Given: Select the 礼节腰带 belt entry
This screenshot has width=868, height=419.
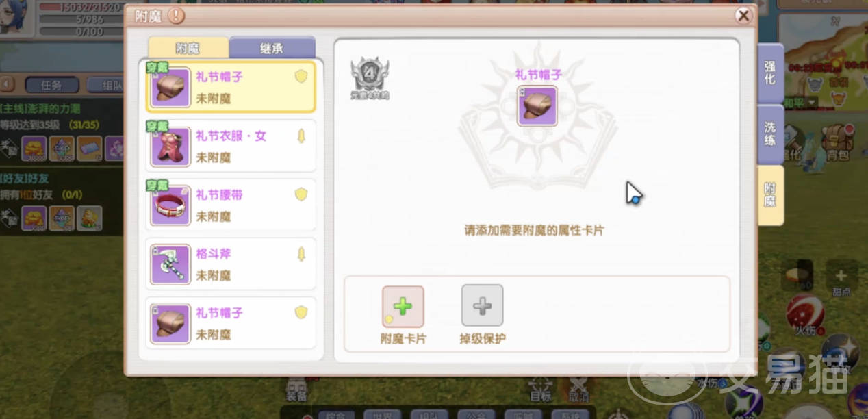Looking at the screenshot, I should pos(231,205).
